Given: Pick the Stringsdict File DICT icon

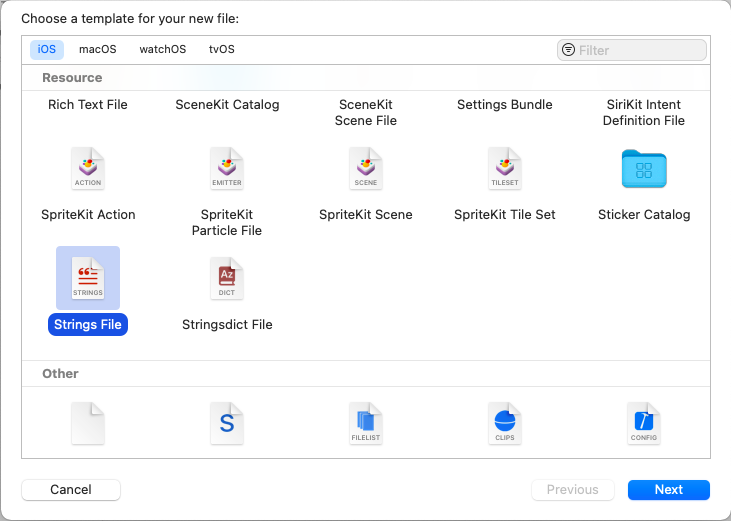Looking at the screenshot, I should [x=227, y=278].
